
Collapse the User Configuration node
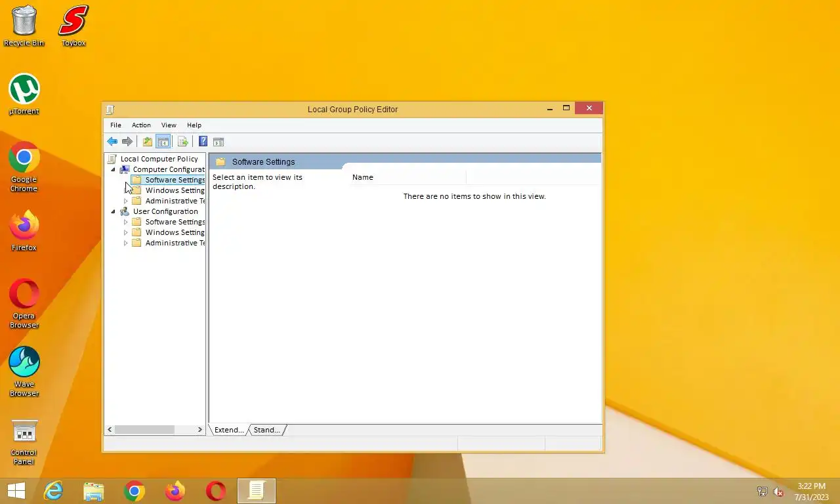(113, 211)
